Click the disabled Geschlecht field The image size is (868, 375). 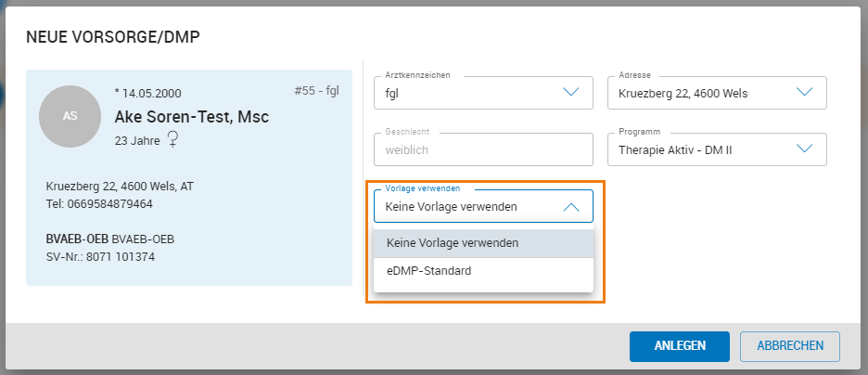pyautogui.click(x=482, y=149)
